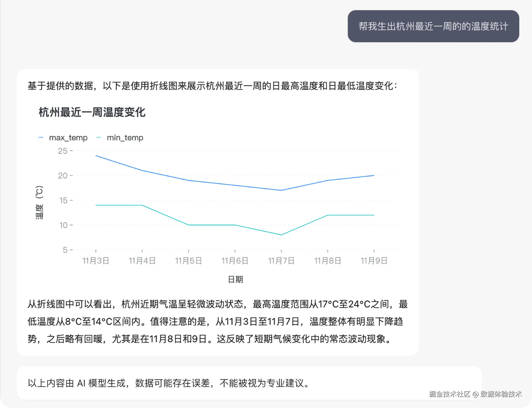Screen dimensions: 532x408
Task: Click the blue max_temp legend marker
Action: click(41, 138)
